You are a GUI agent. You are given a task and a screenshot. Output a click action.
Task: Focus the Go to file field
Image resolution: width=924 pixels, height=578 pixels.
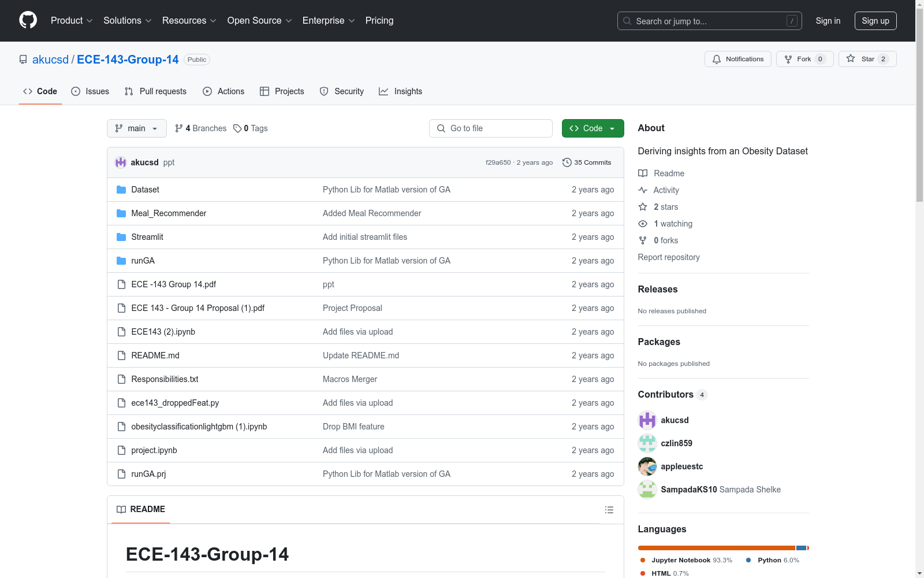491,128
